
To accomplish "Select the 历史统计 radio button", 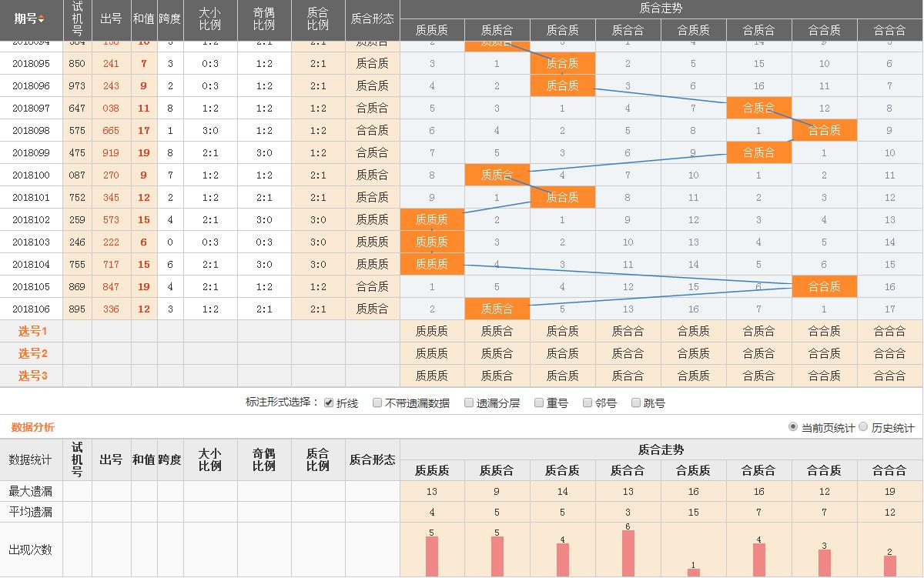I will 863,427.
